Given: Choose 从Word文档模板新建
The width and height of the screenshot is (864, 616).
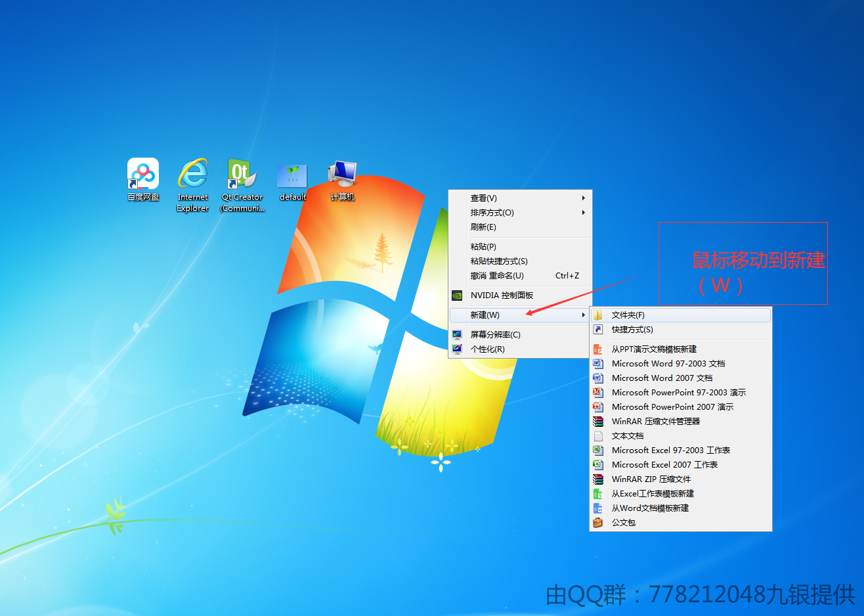Looking at the screenshot, I should [681, 508].
